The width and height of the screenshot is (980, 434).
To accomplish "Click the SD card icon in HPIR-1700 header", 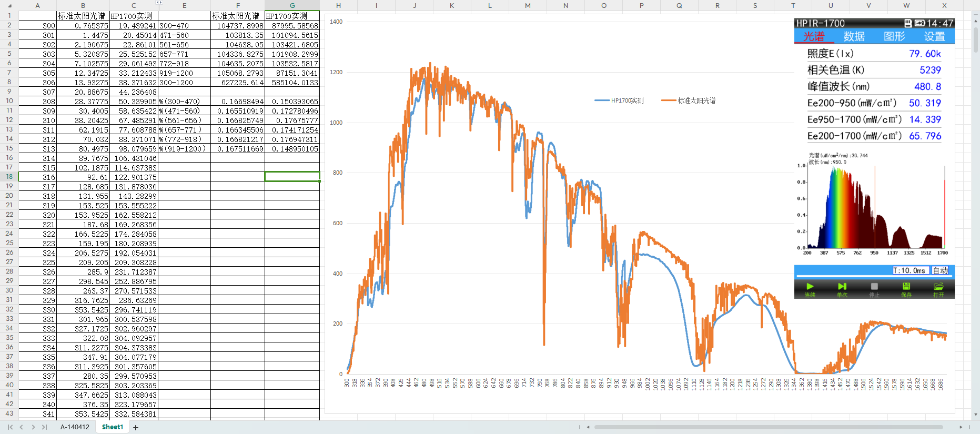I will click(x=908, y=23).
